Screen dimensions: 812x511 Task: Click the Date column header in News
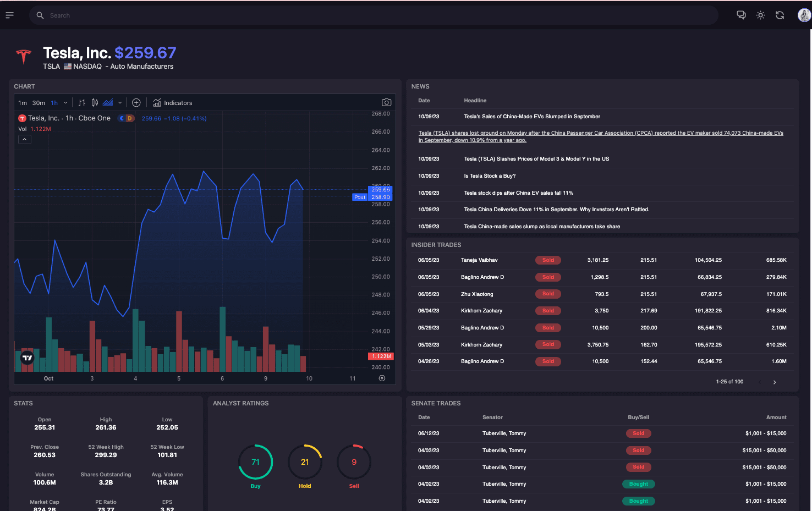(x=424, y=101)
